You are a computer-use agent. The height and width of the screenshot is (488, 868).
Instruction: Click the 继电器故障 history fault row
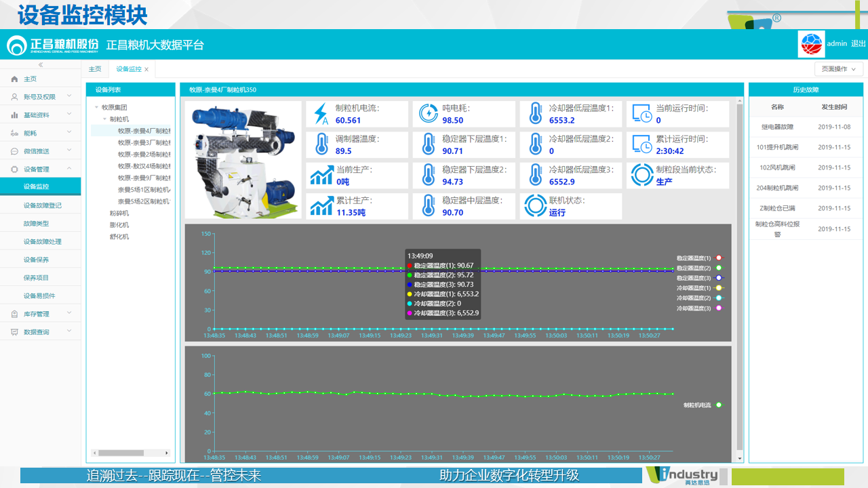[x=806, y=127]
